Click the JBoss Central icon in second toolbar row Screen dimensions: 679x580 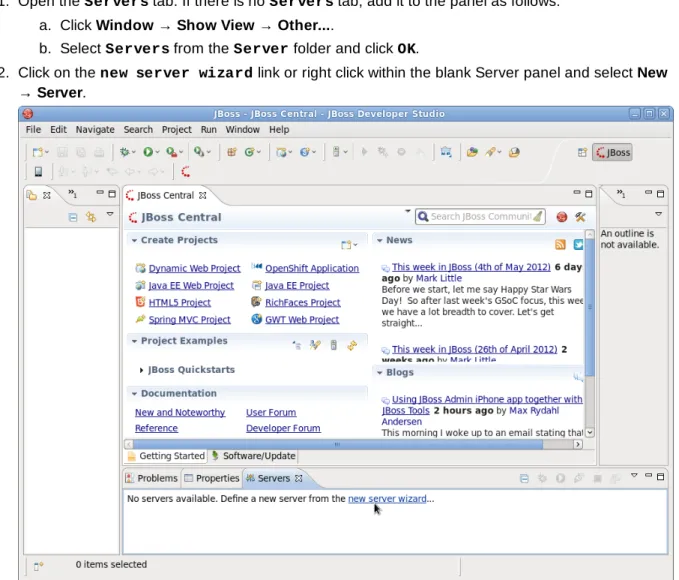coord(186,172)
